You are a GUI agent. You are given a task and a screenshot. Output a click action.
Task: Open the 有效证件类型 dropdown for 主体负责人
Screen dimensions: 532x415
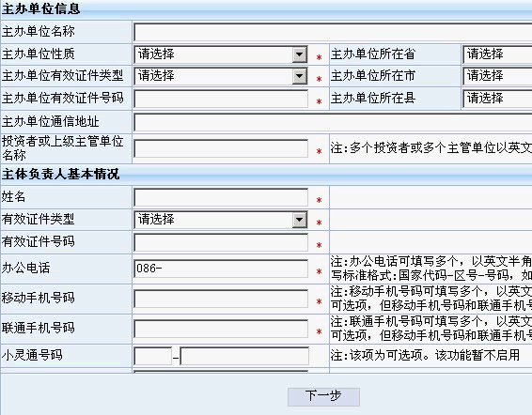tap(221, 220)
